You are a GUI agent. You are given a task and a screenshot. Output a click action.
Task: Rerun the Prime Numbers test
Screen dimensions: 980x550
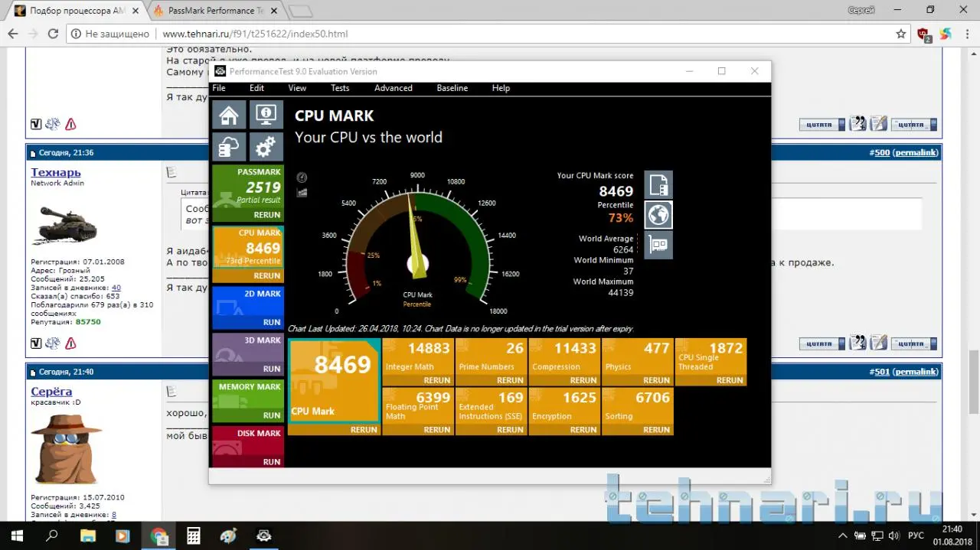click(510, 380)
